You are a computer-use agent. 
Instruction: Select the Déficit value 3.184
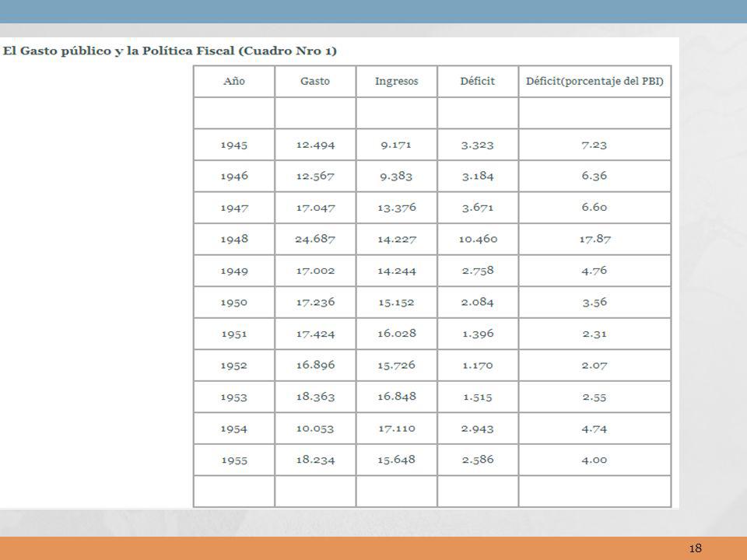pyautogui.click(x=477, y=177)
